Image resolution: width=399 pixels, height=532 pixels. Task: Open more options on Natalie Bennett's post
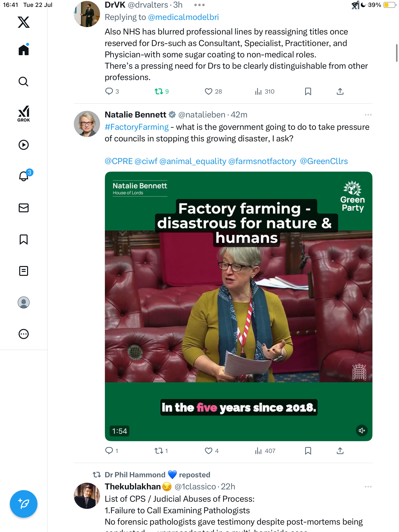368,115
